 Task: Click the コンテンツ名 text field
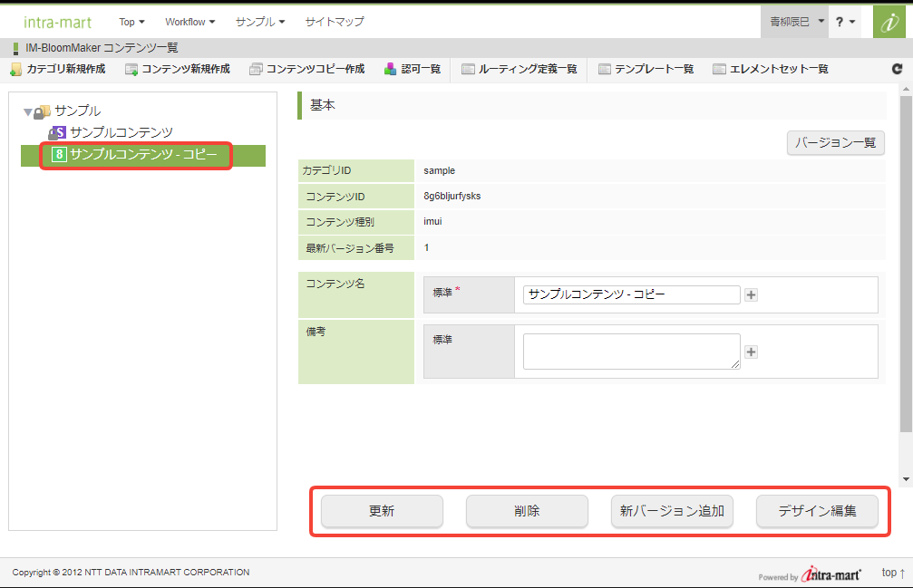click(x=632, y=294)
